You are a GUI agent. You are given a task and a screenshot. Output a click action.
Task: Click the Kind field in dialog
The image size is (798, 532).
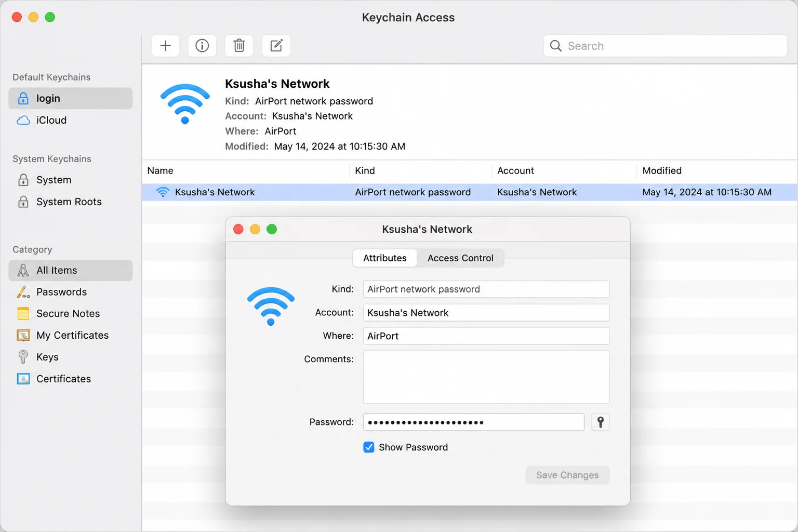486,289
